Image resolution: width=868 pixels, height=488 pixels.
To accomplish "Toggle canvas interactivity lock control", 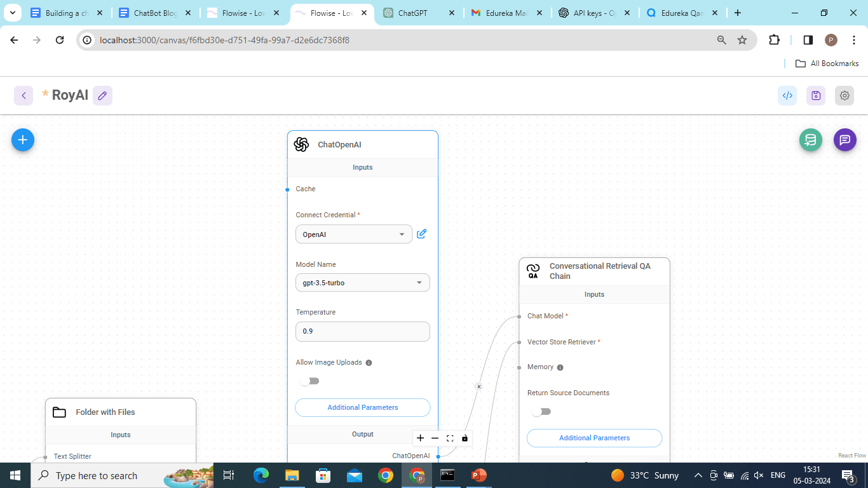I will click(x=465, y=438).
